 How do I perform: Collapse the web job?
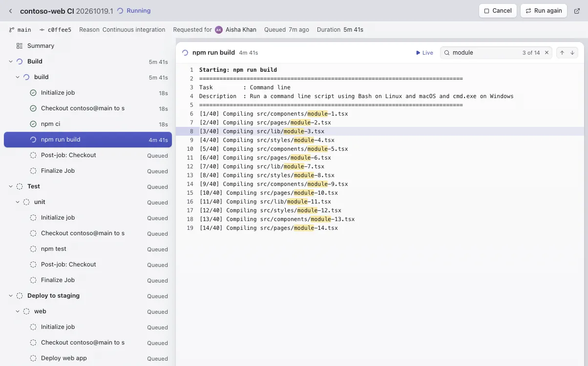(x=18, y=311)
